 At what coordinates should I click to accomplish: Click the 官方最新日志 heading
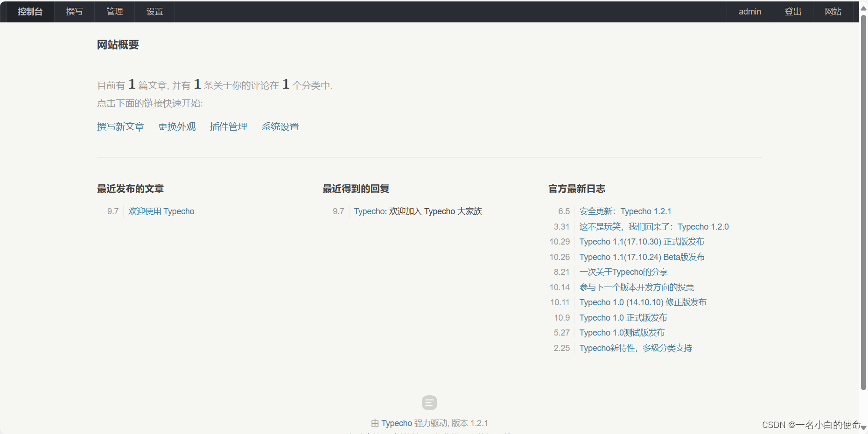tap(577, 189)
